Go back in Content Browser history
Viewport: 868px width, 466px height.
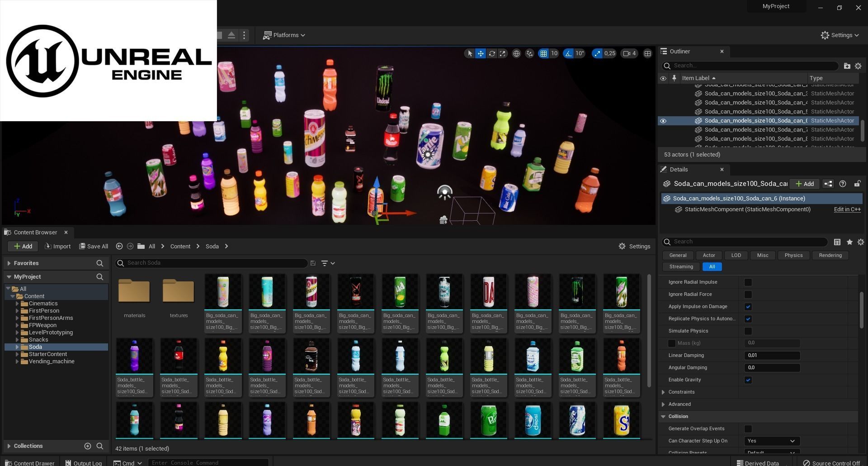[x=119, y=247]
